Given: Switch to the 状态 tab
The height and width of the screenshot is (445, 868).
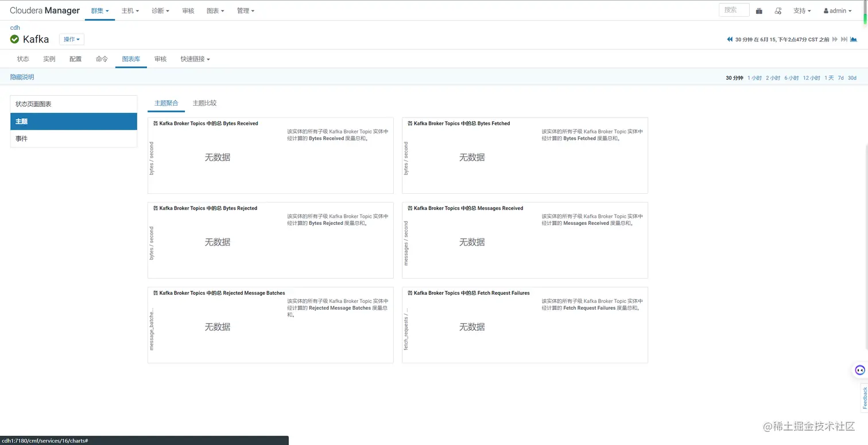Looking at the screenshot, I should (23, 59).
